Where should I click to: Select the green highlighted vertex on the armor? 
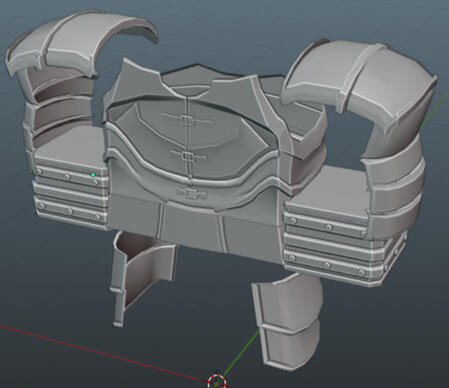tap(93, 174)
